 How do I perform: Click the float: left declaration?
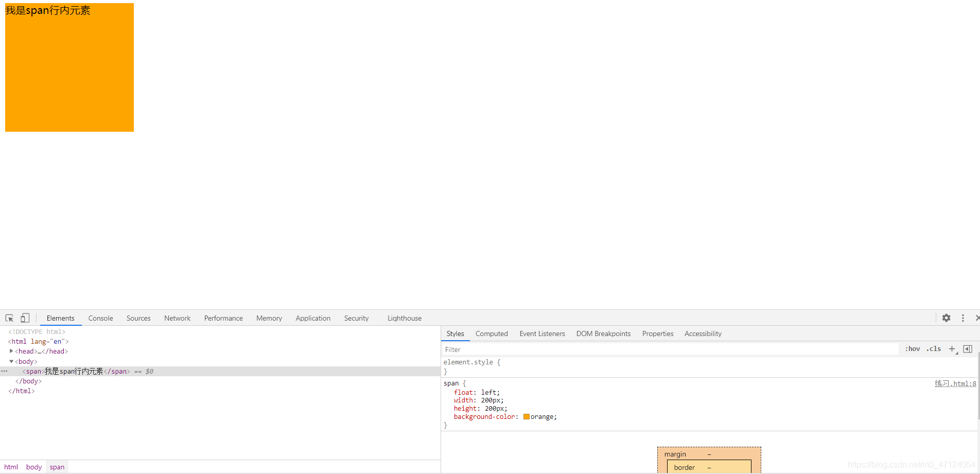(x=477, y=392)
